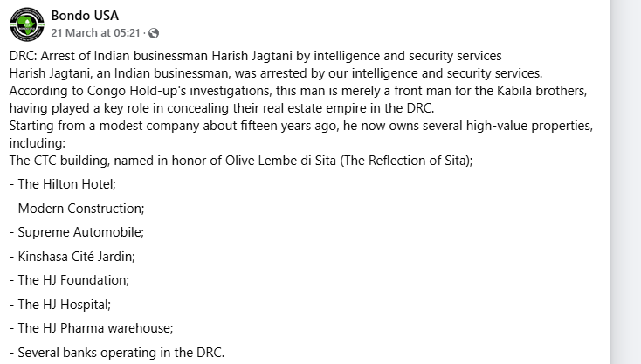Click the line 'having played a key role'
Image resolution: width=641 pixels, height=364 pixels.
click(221, 107)
